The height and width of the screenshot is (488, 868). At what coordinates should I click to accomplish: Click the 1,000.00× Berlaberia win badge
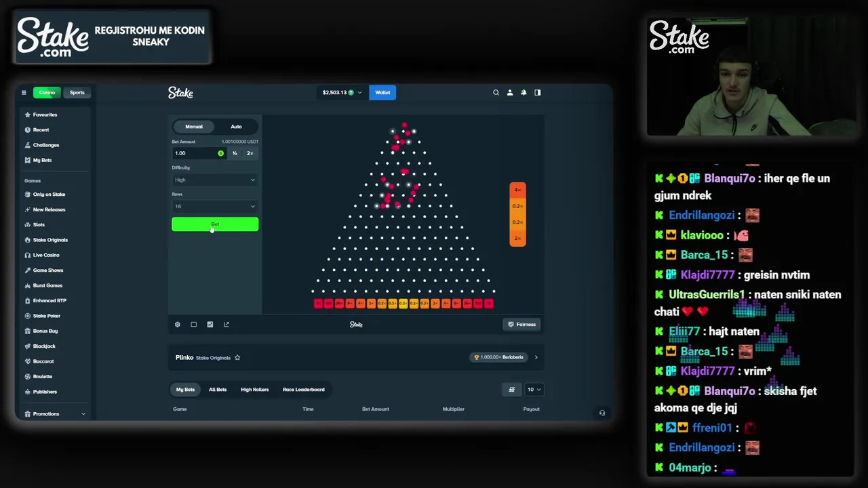[x=500, y=358]
